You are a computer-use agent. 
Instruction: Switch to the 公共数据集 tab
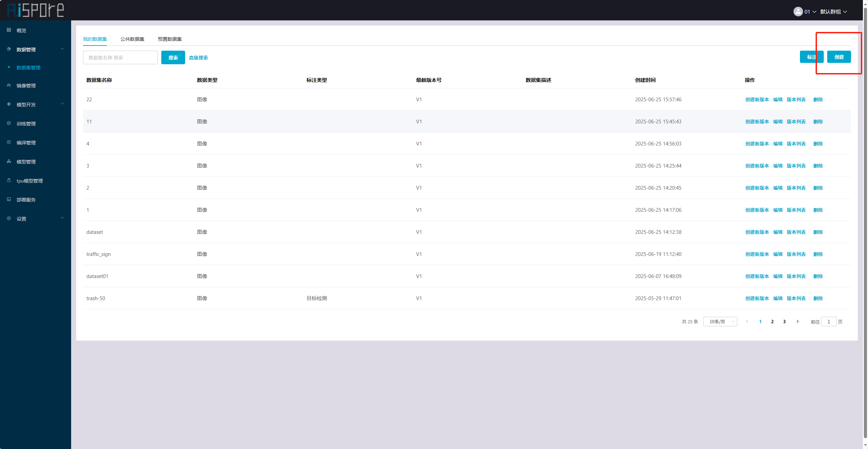(132, 39)
